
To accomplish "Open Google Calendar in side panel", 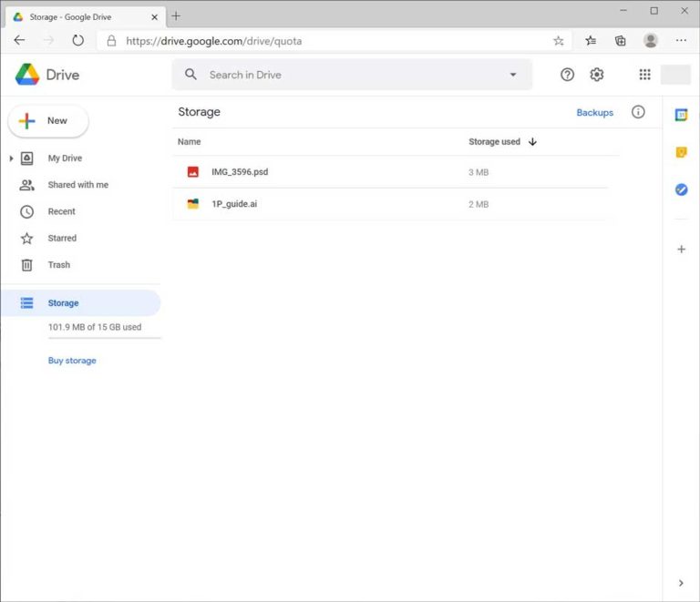I will click(x=681, y=115).
